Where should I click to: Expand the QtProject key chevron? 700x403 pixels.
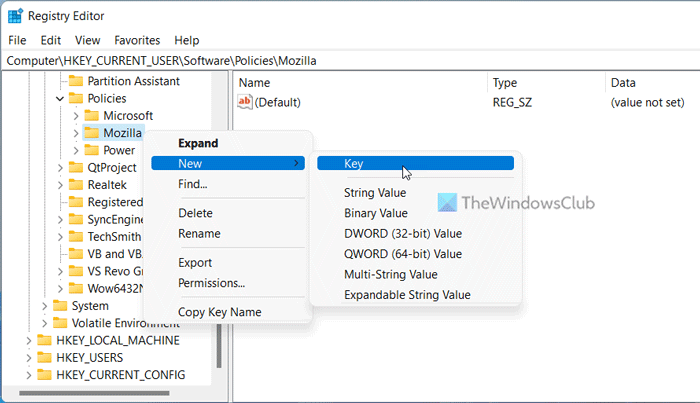[60, 167]
